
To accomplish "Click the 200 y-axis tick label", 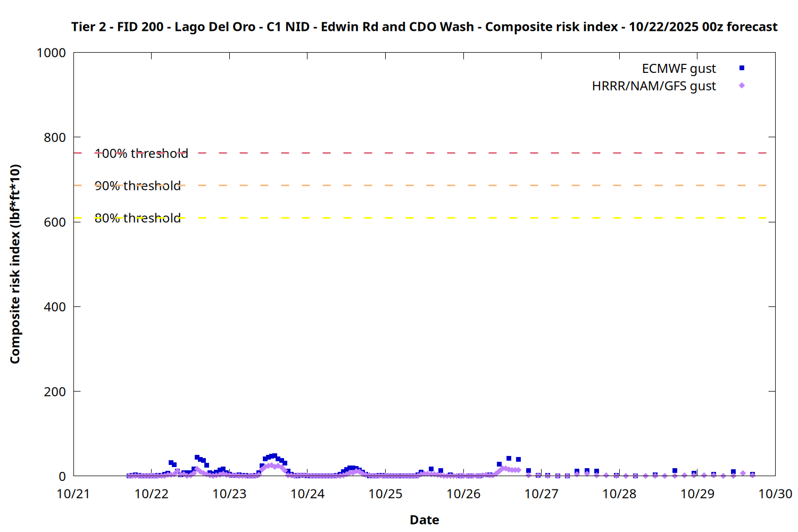I will click(55, 392).
